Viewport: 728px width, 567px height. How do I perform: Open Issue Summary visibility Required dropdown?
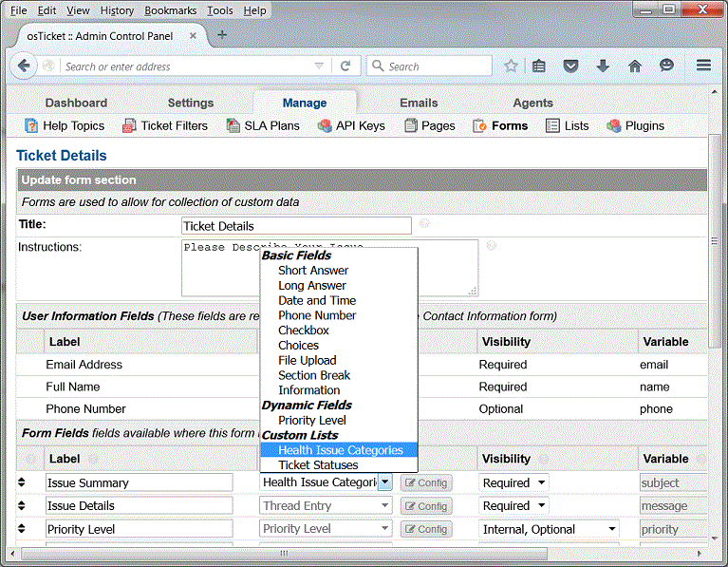(x=513, y=482)
